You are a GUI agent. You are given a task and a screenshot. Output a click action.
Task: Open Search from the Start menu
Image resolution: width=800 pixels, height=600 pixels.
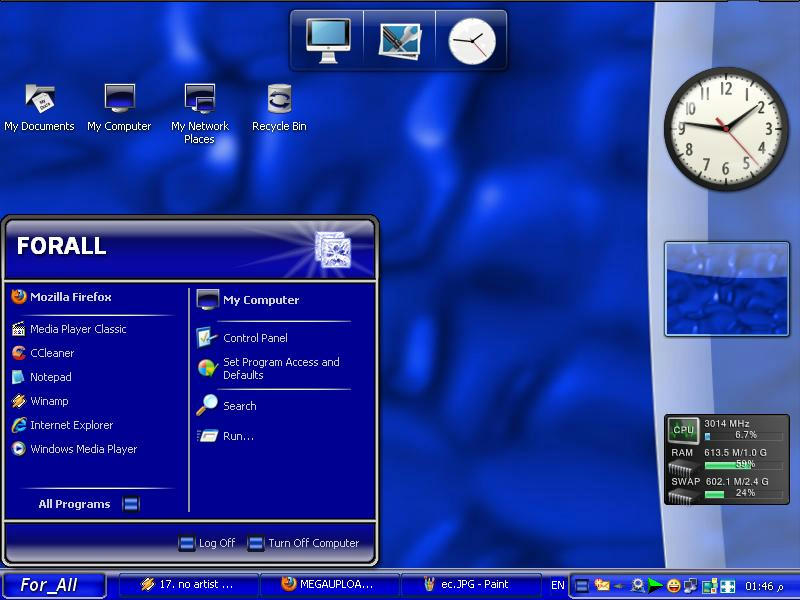227,406
